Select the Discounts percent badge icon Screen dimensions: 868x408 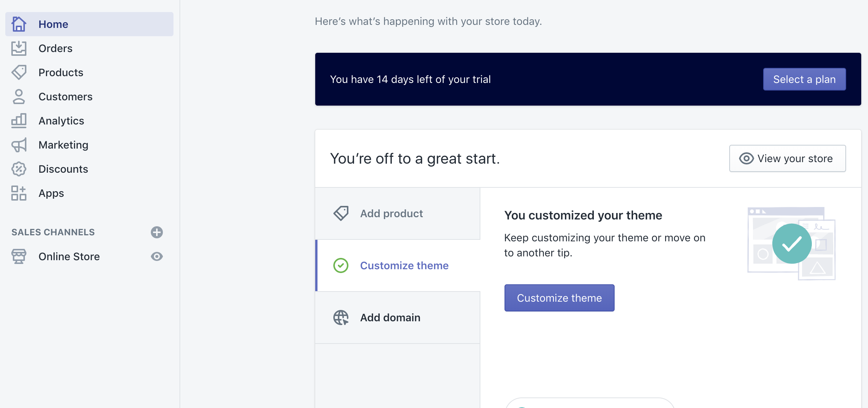18,169
